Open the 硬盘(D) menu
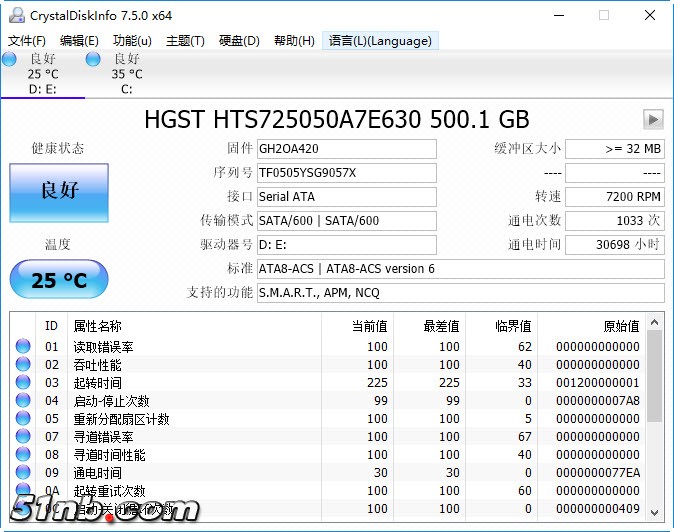674x532 pixels. (x=239, y=41)
